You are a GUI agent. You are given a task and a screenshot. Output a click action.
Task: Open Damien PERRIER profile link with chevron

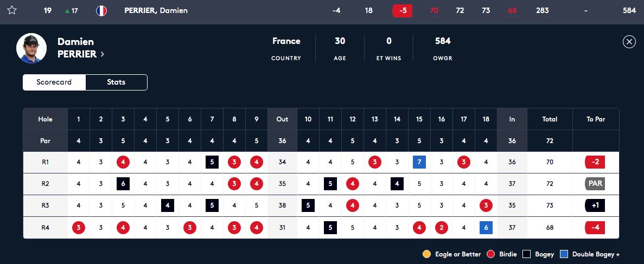pyautogui.click(x=80, y=48)
